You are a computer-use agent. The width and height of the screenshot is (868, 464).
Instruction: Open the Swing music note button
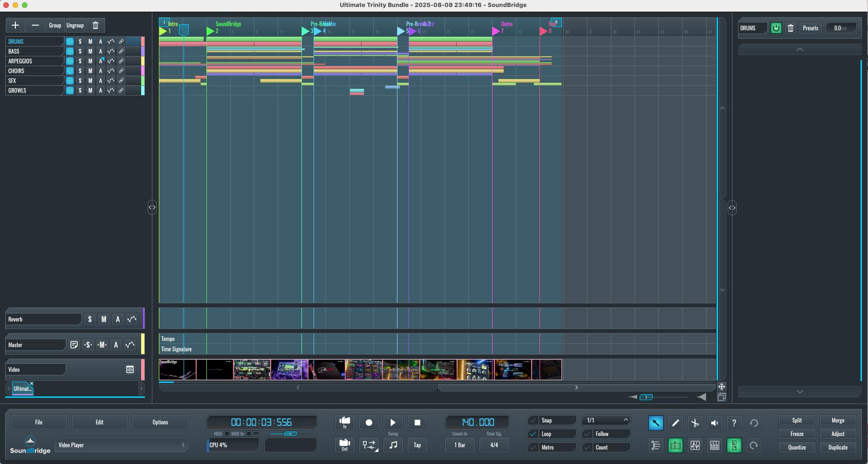393,445
